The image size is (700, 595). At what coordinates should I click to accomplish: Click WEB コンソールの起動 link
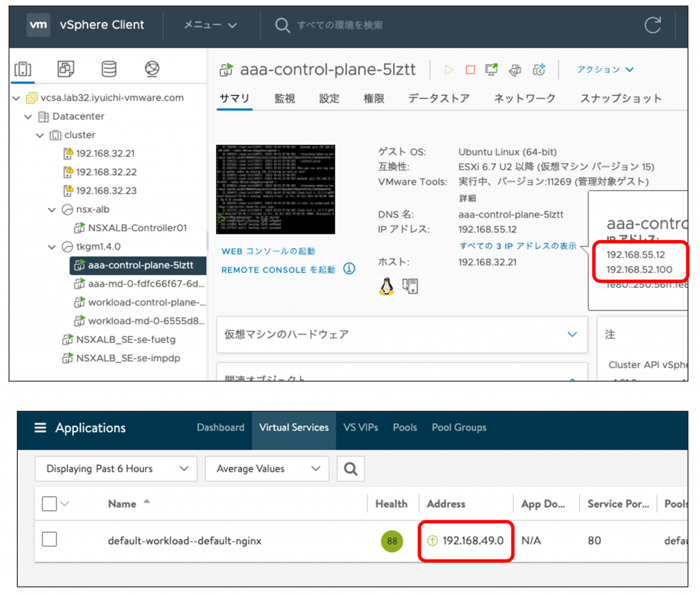[268, 251]
